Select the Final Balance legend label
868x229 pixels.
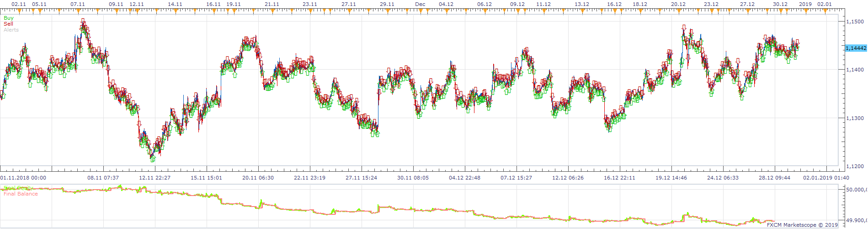(21, 194)
